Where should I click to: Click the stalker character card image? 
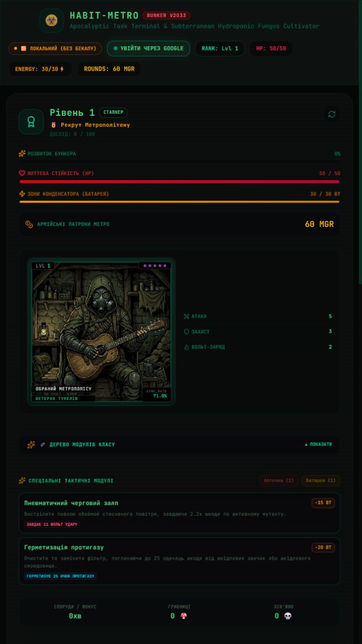tap(101, 332)
